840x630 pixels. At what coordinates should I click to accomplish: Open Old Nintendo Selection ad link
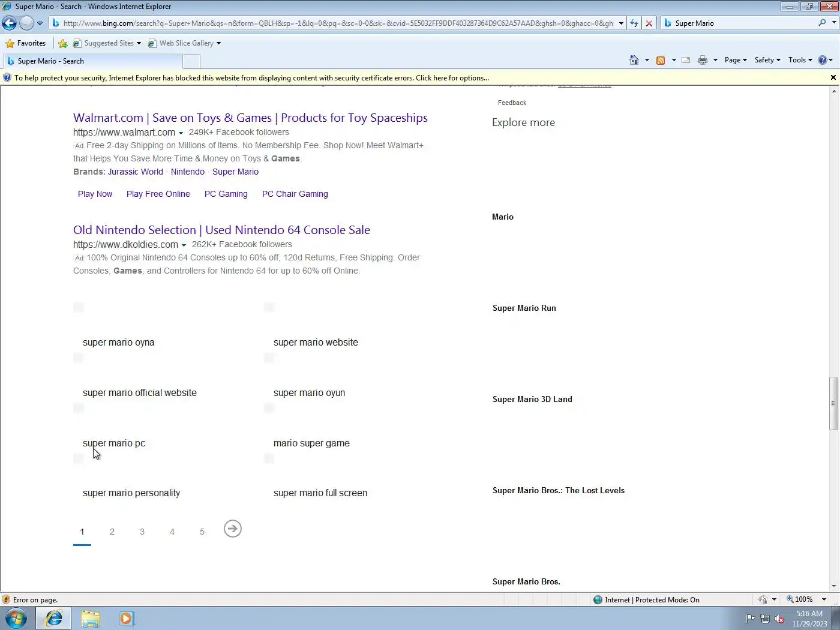tap(221, 230)
